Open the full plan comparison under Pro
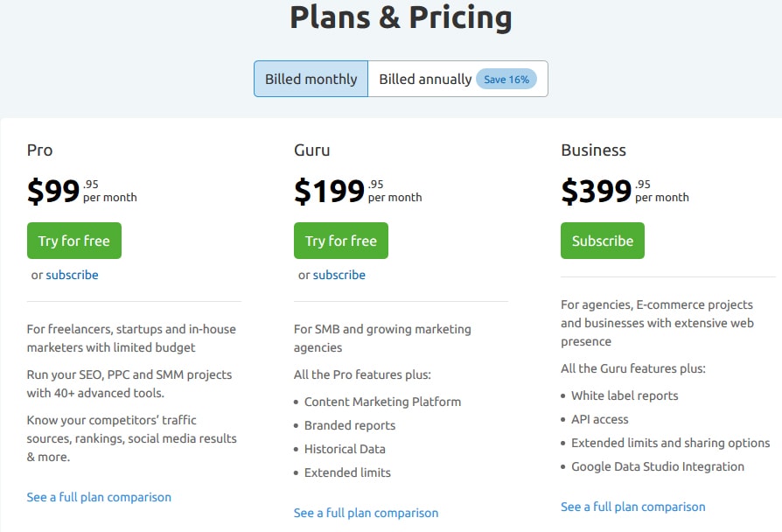Screen dimensions: 782x532 coord(99,497)
